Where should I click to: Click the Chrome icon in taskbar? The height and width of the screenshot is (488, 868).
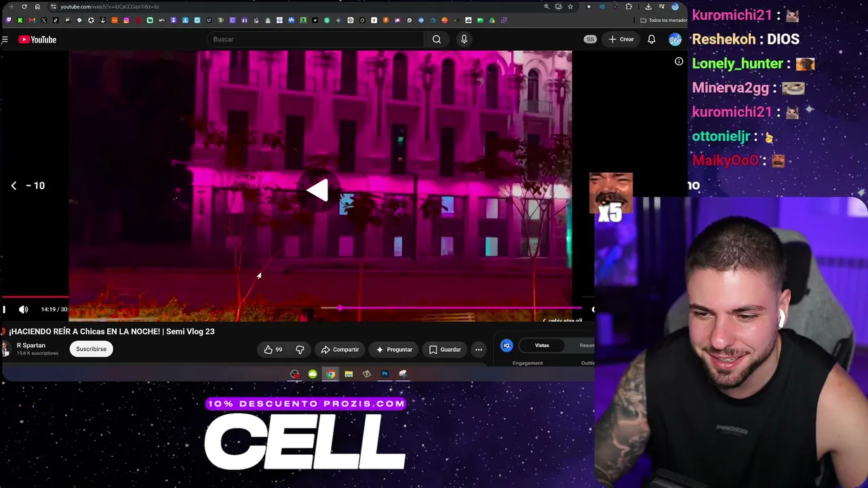(x=330, y=374)
